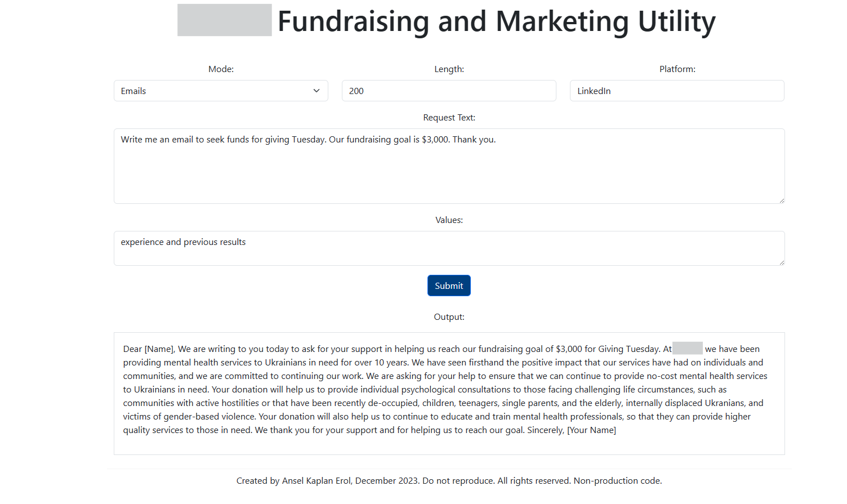This screenshot has width=847, height=504.
Task: Click the Platform: label
Action: (677, 69)
